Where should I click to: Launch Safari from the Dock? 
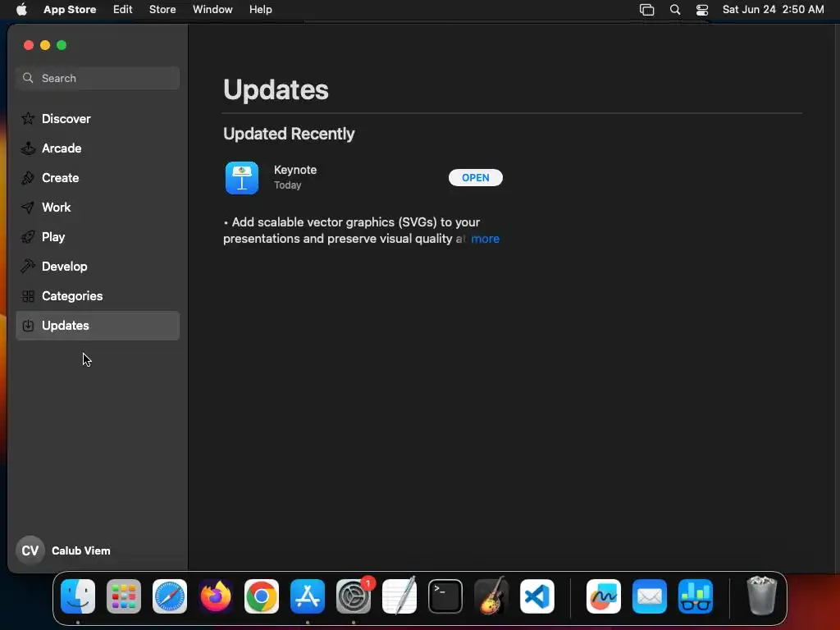(x=170, y=596)
